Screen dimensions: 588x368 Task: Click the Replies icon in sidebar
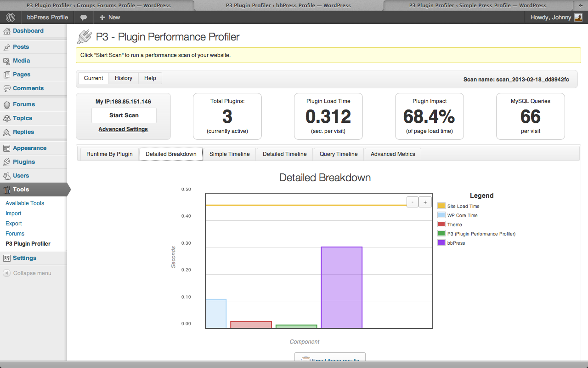(6, 132)
